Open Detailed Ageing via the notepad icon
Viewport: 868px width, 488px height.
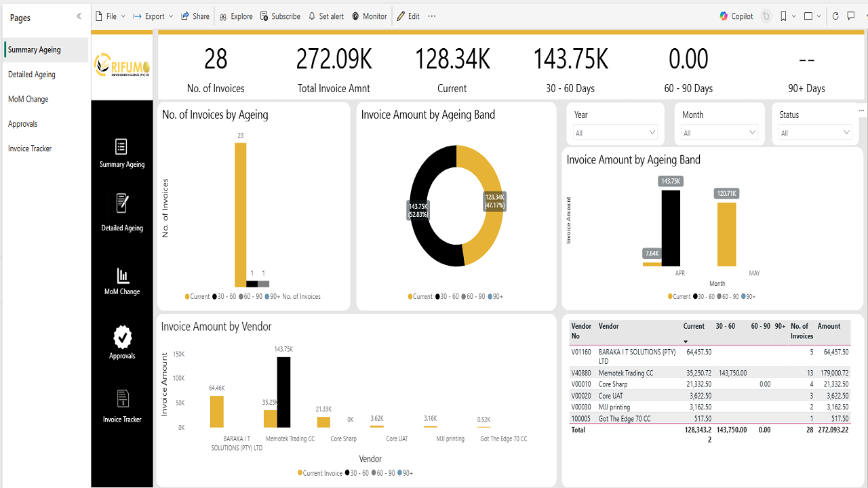tap(122, 203)
